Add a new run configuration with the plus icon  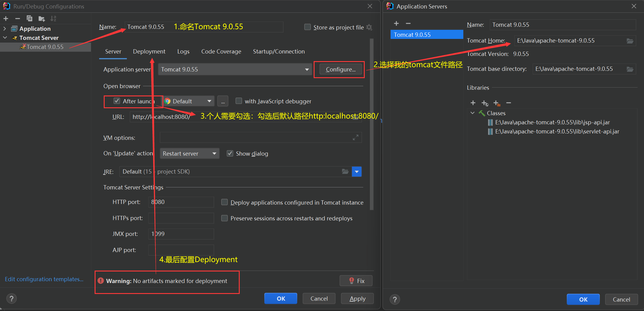point(5,18)
